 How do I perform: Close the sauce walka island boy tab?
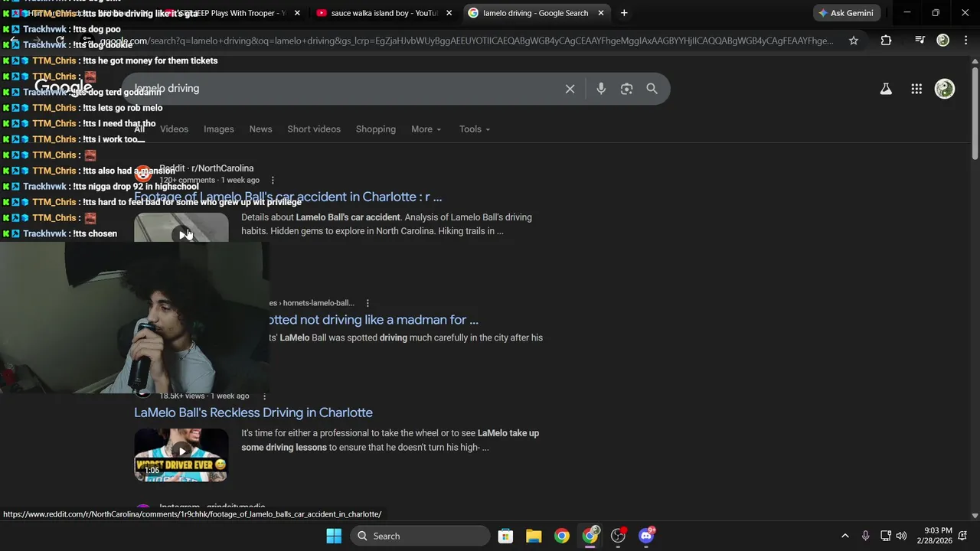pos(449,13)
